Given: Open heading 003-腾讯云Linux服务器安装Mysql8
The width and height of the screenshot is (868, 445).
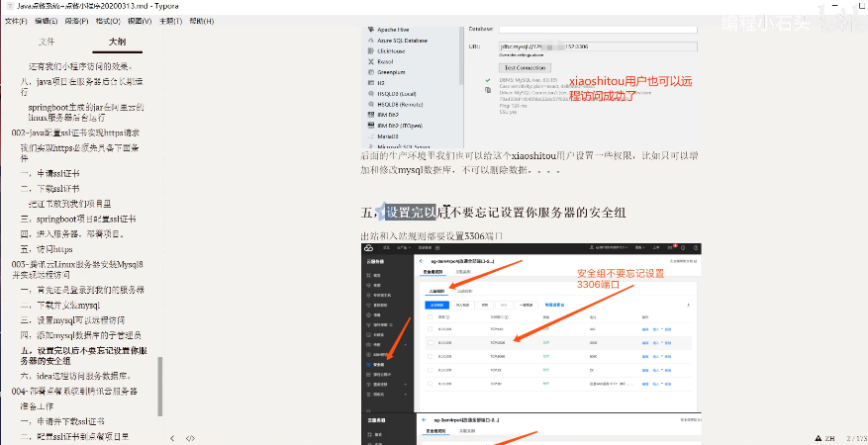Looking at the screenshot, I should pyautogui.click(x=77, y=270).
